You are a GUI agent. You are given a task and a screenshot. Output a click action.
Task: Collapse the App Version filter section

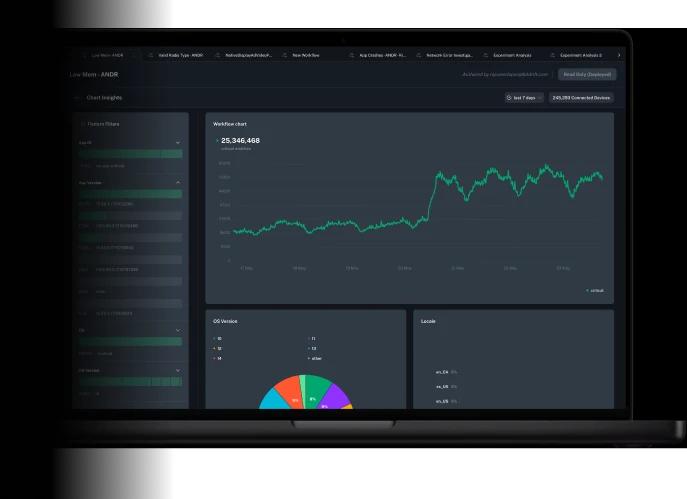tap(177, 183)
